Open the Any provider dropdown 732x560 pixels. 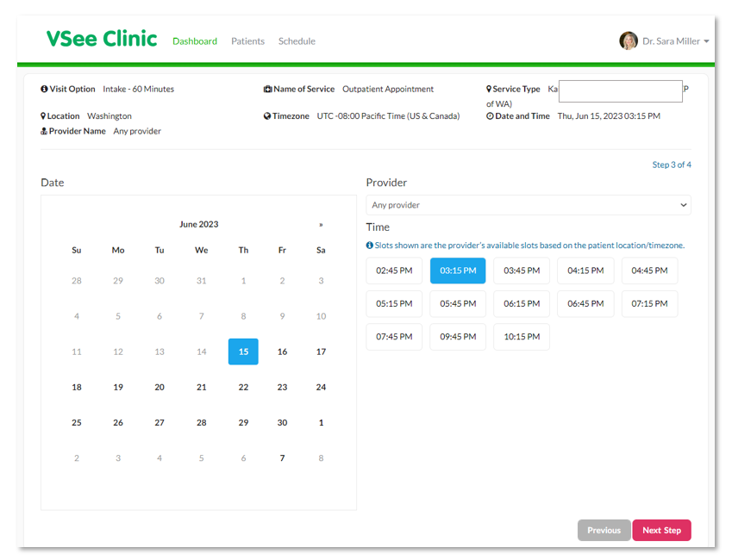click(x=529, y=205)
